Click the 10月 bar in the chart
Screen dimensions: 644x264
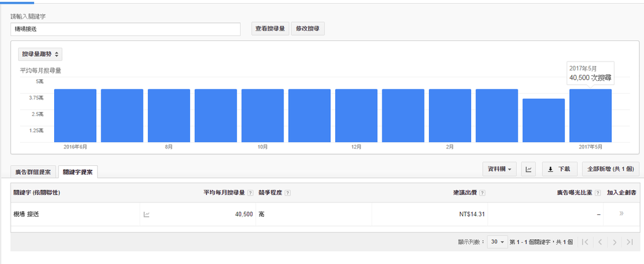click(262, 116)
